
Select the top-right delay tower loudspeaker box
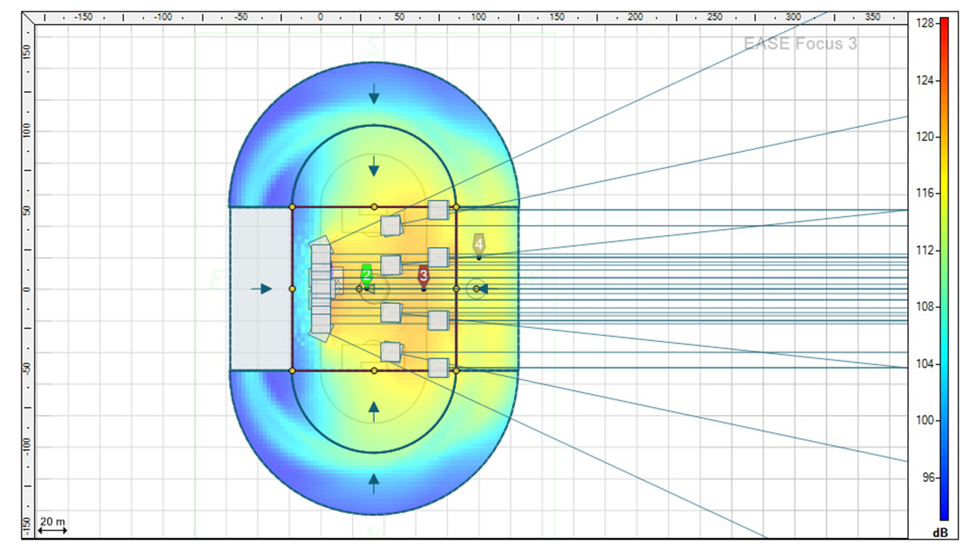438,210
